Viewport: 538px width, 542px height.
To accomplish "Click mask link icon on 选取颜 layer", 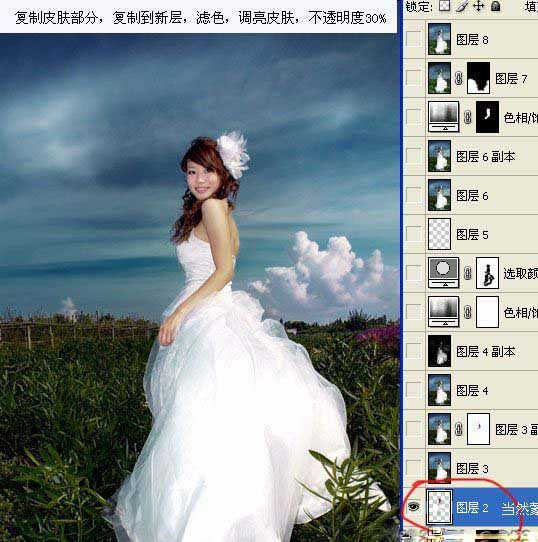I will 467,273.
